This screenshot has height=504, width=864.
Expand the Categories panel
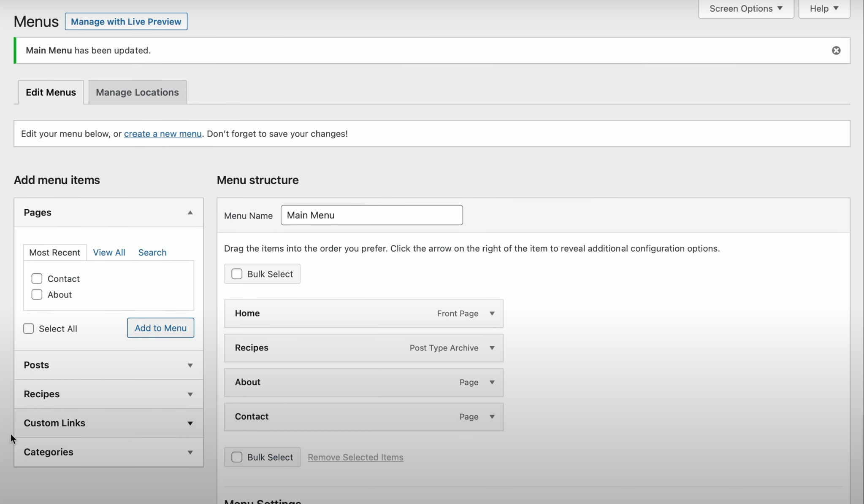click(190, 452)
